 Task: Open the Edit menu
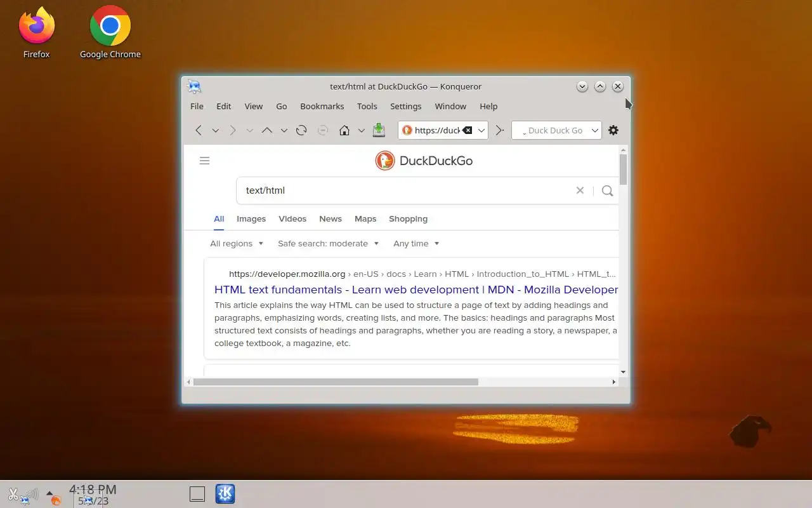click(224, 106)
